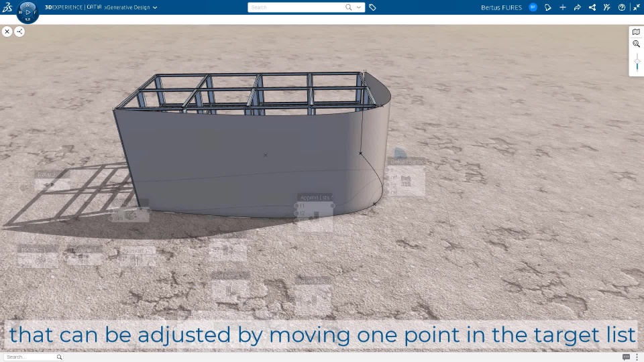The image size is (644, 362).
Task: Focus the bottom-left Search field
Action: click(x=31, y=357)
